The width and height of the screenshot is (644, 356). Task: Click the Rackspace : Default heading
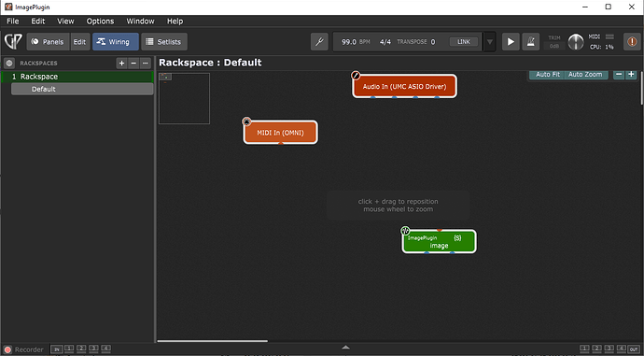(x=210, y=63)
